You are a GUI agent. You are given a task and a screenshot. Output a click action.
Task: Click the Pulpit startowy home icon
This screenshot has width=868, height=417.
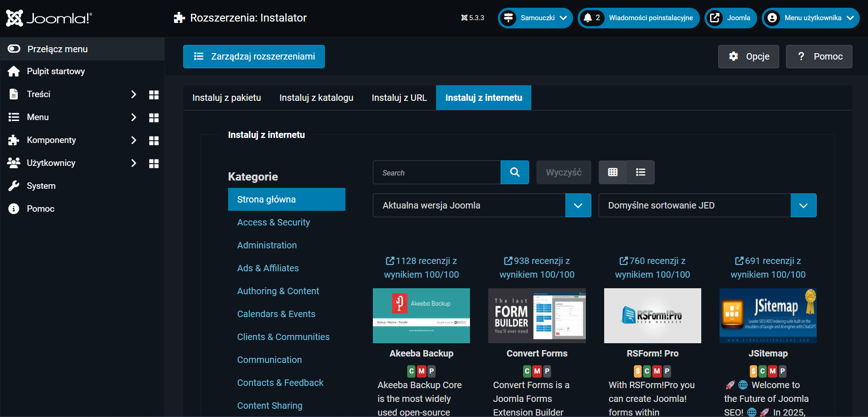pyautogui.click(x=14, y=71)
